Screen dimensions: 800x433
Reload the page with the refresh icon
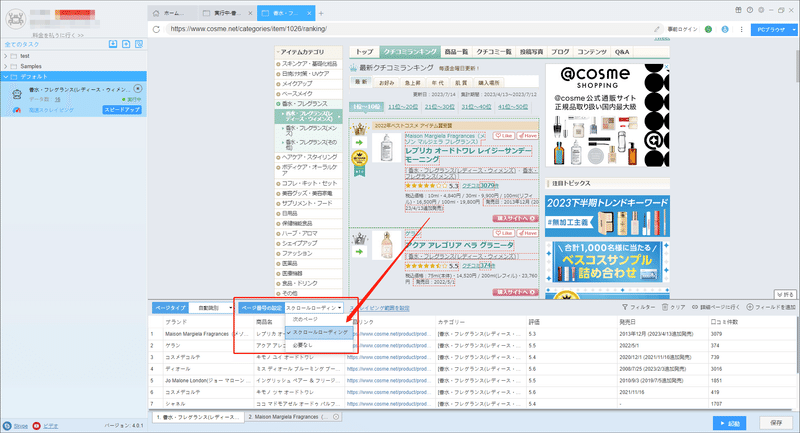click(x=156, y=29)
